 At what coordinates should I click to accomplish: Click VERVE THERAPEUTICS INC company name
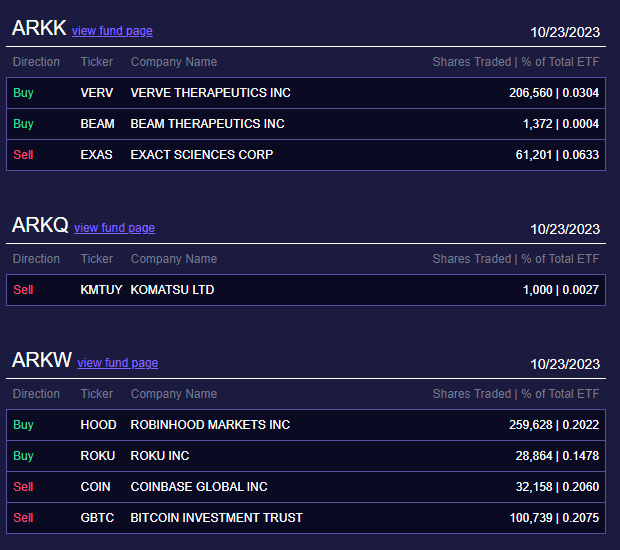pos(211,93)
